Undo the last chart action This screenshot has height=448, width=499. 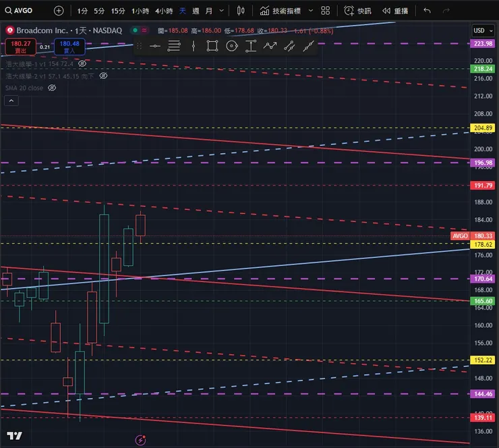pos(427,11)
